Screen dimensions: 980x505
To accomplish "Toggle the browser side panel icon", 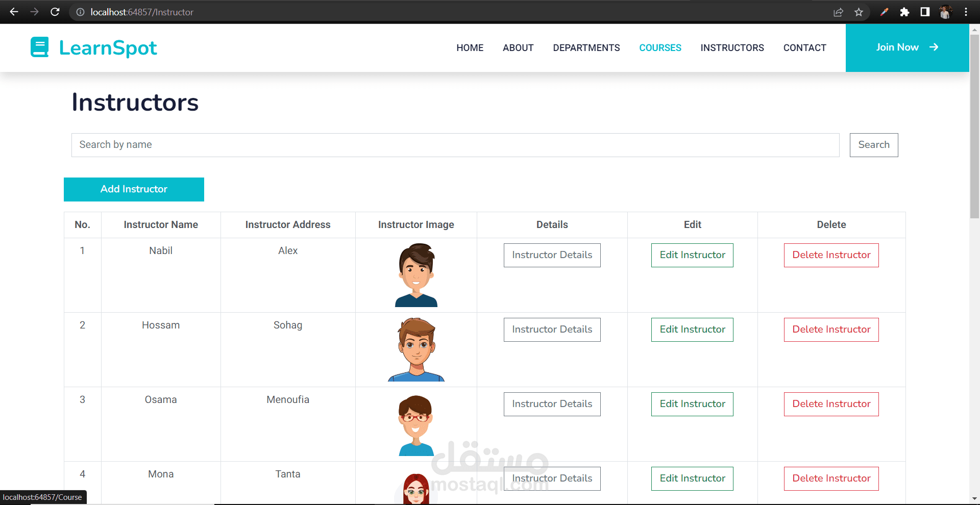I will 925,12.
